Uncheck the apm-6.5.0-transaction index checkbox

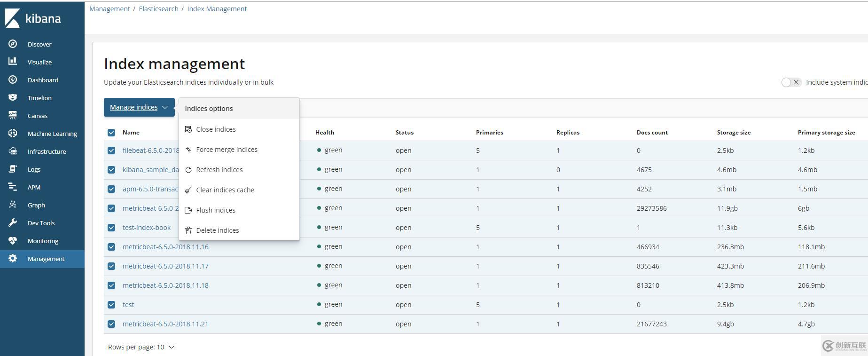click(x=111, y=189)
